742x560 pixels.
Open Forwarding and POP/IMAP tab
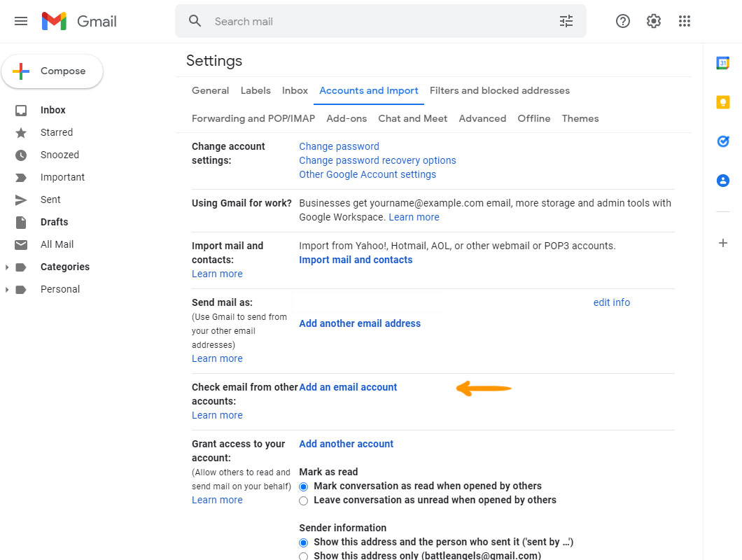253,118
